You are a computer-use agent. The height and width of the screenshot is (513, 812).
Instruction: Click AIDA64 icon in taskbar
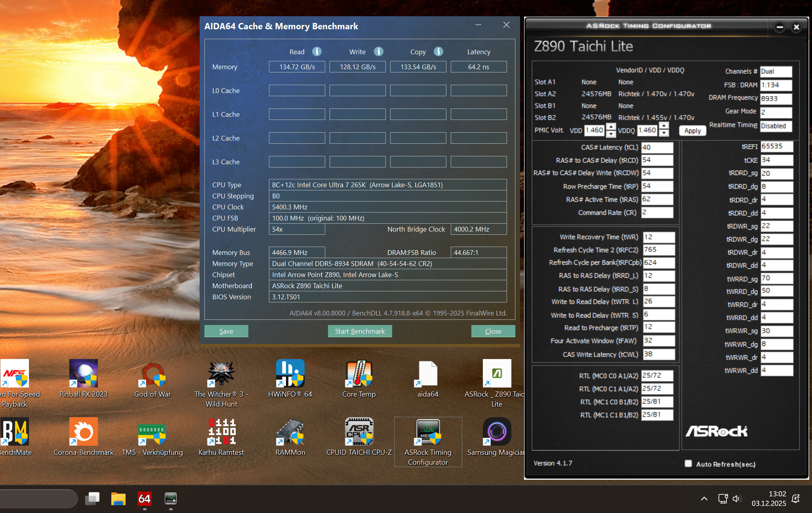[145, 499]
